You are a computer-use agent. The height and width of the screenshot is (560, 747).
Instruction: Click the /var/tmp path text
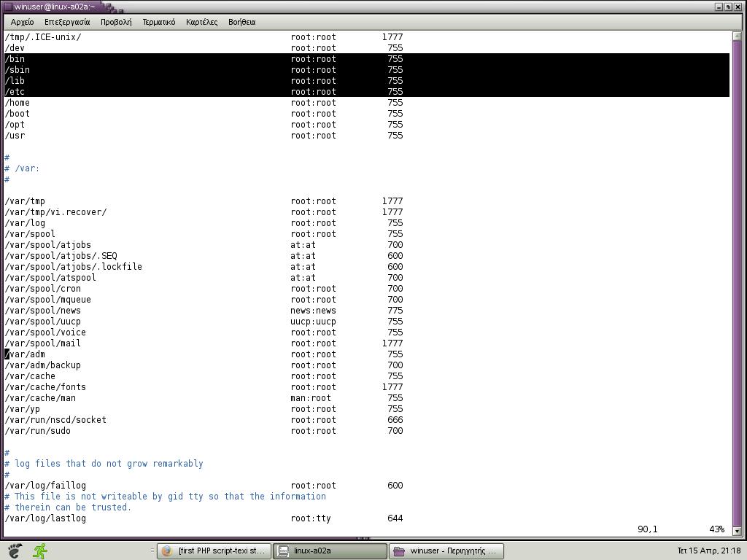coord(25,201)
